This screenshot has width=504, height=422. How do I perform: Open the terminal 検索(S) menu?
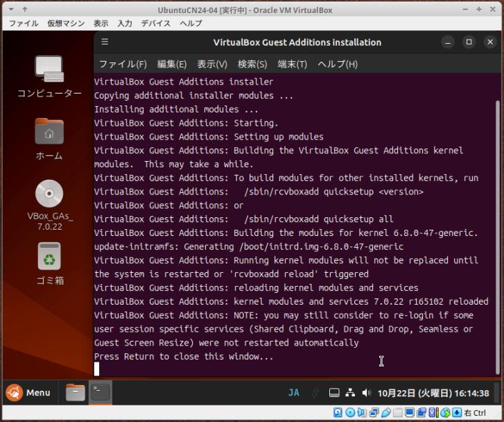click(252, 64)
